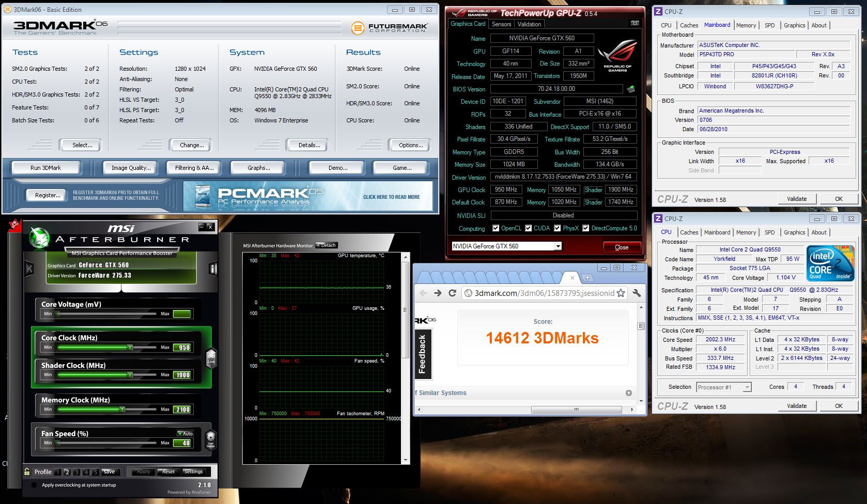
Task: Click the site globe icon in the address bar
Action: tap(469, 293)
